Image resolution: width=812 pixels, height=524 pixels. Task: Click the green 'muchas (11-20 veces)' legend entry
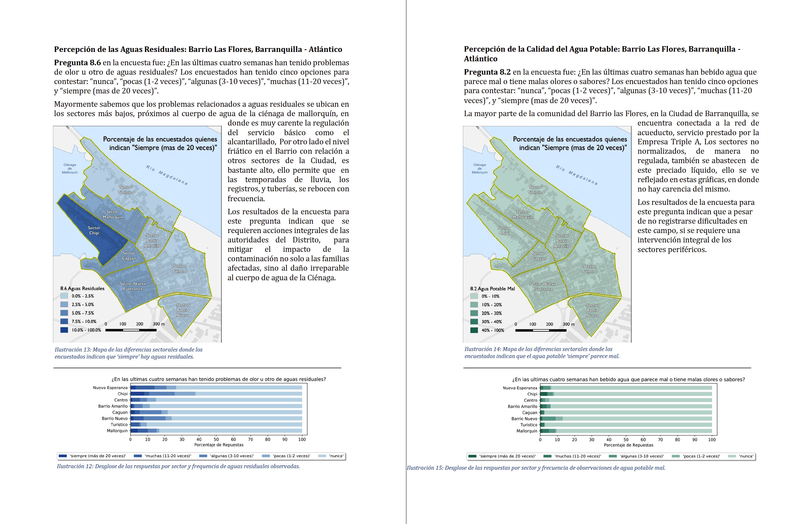click(572, 456)
